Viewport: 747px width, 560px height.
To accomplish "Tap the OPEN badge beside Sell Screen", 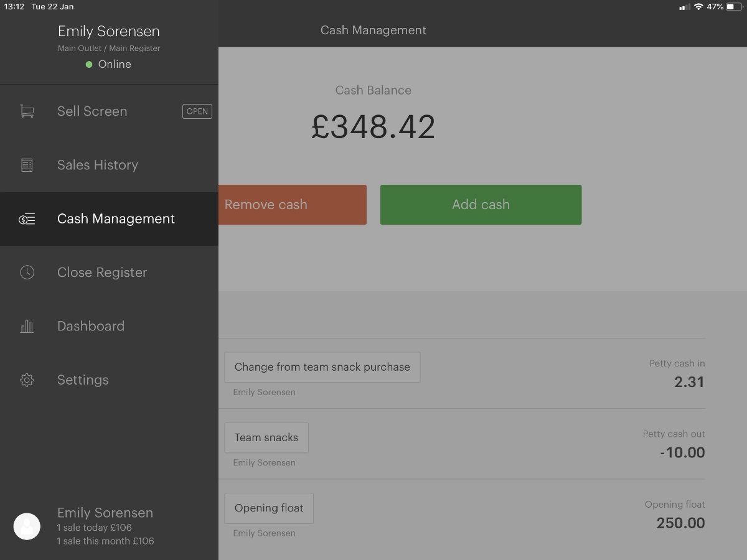I will 197,111.
